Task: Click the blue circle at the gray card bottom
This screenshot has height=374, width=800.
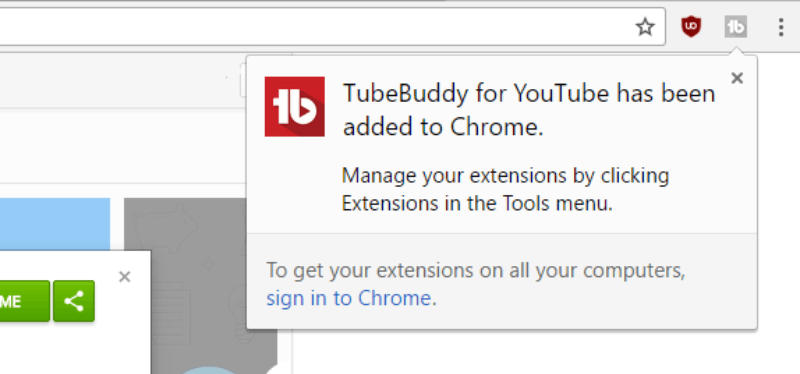Action: 210,371
